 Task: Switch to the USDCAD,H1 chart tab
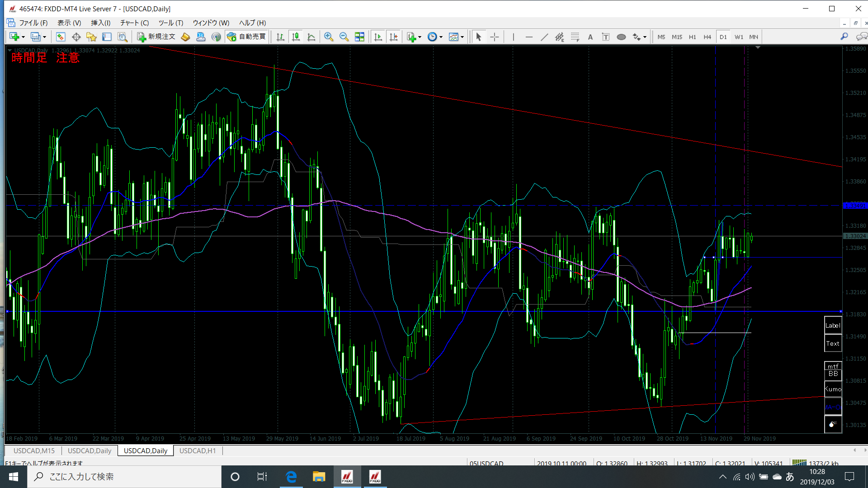198,450
